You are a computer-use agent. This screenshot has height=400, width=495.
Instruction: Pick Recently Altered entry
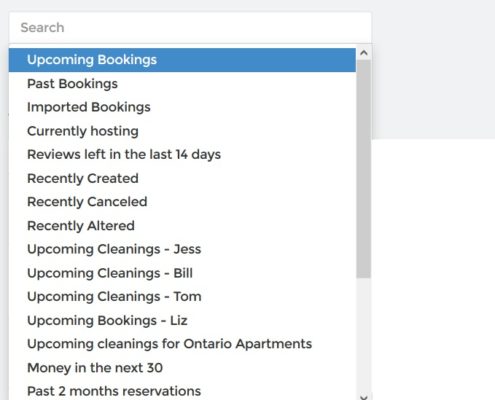[182, 226]
